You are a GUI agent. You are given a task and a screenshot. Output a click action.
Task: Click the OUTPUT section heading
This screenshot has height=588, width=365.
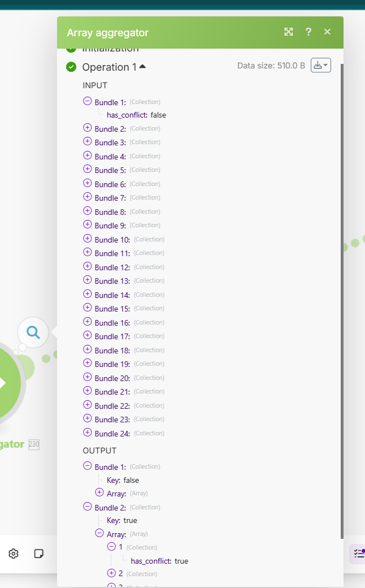pyautogui.click(x=99, y=451)
